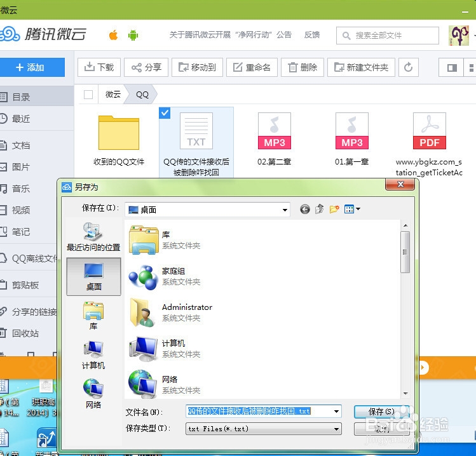Click the 分享 toolbar button
The height and width of the screenshot is (456, 476).
(146, 67)
